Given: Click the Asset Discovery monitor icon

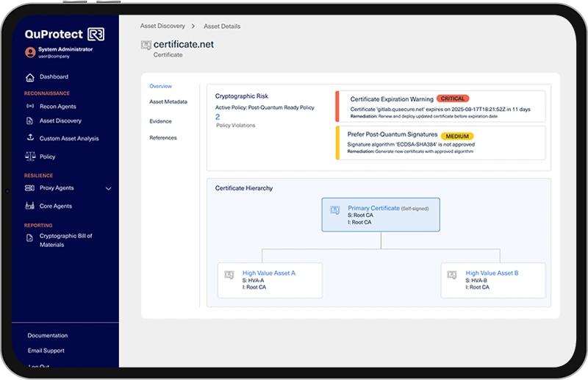Looking at the screenshot, I should pos(30,121).
